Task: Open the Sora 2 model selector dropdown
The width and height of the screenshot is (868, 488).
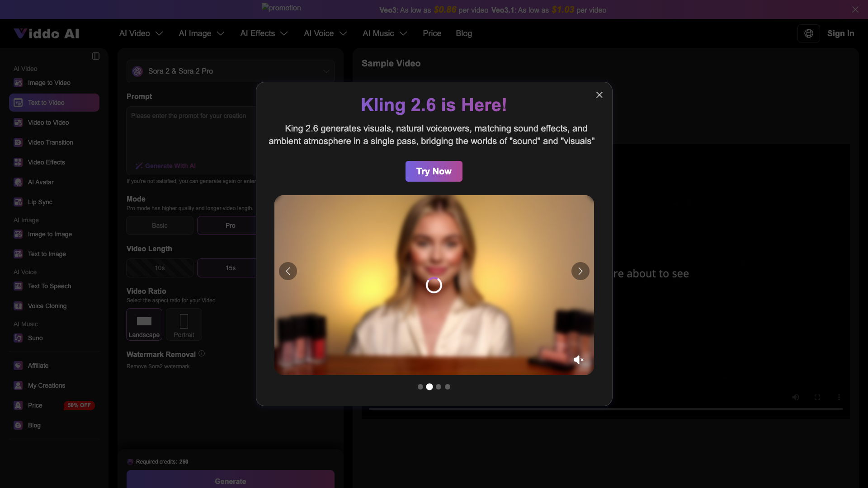Action: tap(231, 71)
